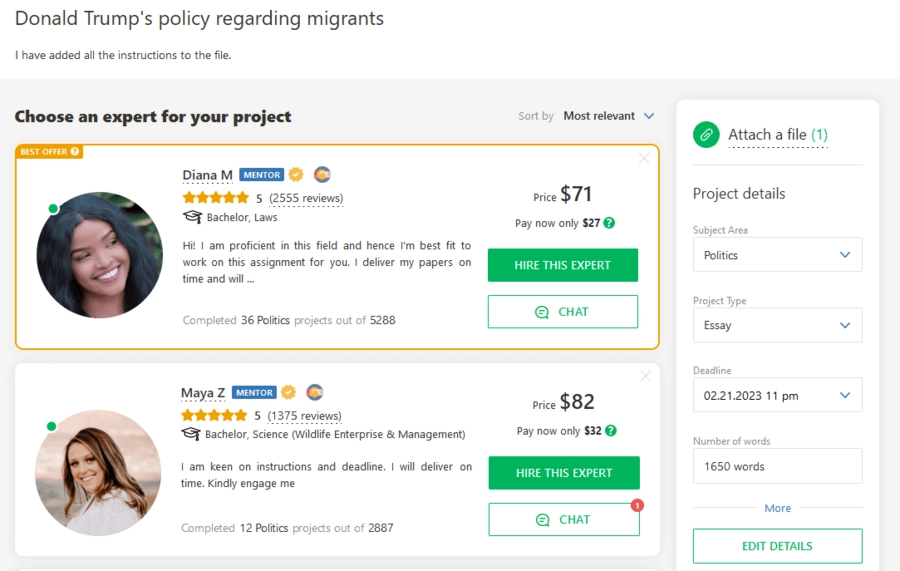Image resolution: width=900 pixels, height=571 pixels.
Task: Open Diana M's 2555 reviews link
Action: [x=306, y=198]
